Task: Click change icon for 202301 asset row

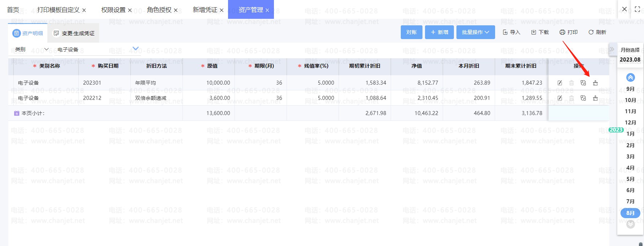Action: point(583,83)
